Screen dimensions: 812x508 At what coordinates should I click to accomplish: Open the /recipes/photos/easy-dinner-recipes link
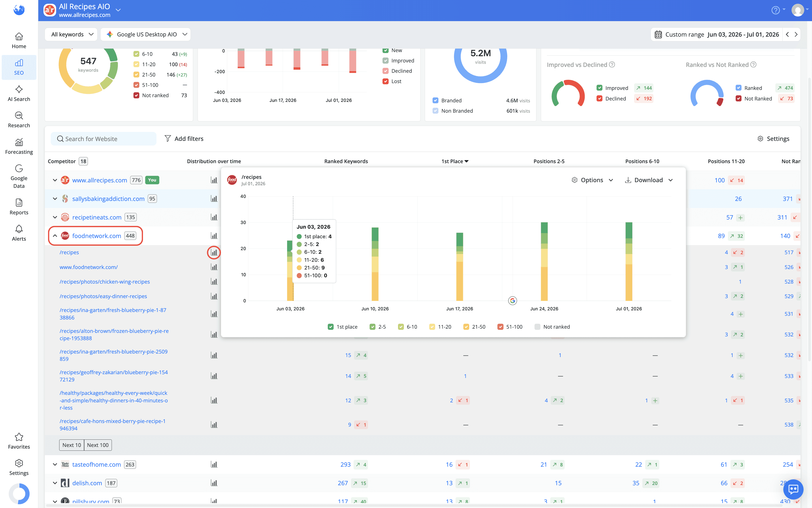[103, 296]
